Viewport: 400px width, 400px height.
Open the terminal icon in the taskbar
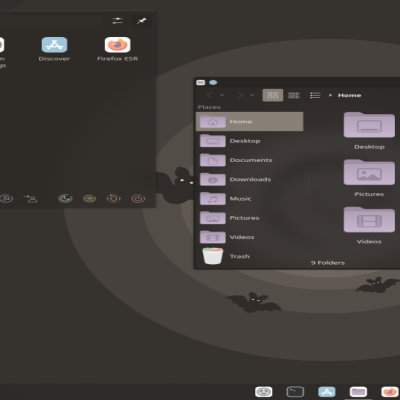295,392
